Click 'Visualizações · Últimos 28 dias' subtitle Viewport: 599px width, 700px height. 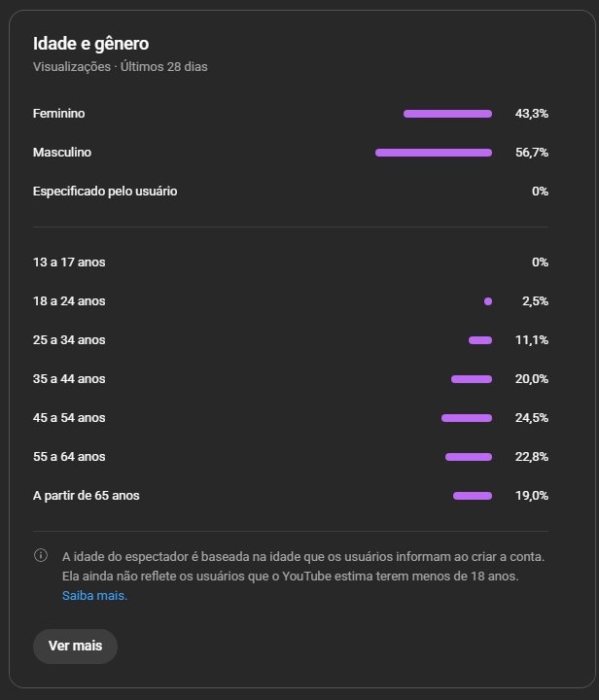coord(120,67)
